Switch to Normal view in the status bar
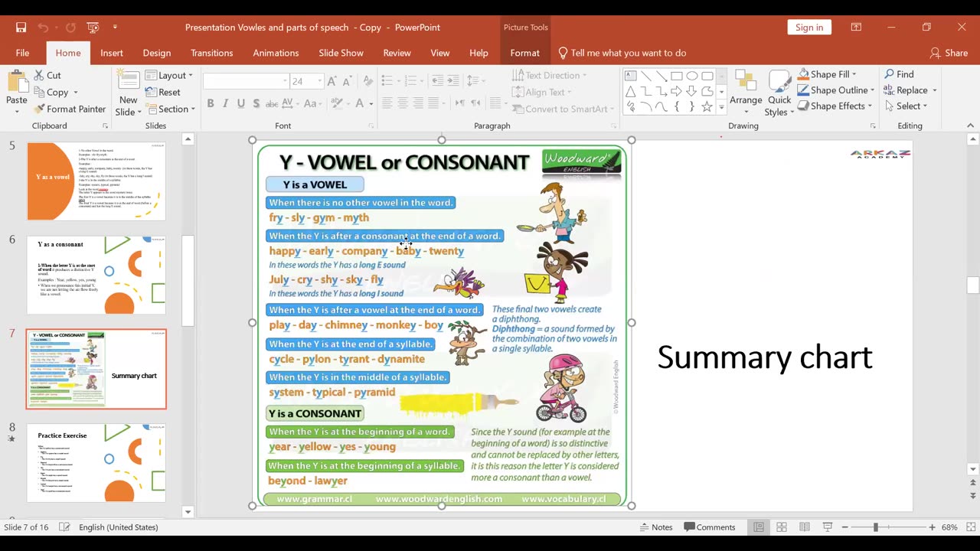The width and height of the screenshot is (980, 551). (x=759, y=527)
